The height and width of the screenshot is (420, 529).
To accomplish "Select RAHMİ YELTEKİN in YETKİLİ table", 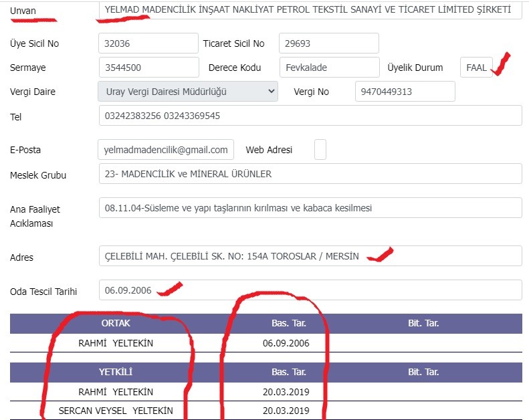I will point(116,392).
